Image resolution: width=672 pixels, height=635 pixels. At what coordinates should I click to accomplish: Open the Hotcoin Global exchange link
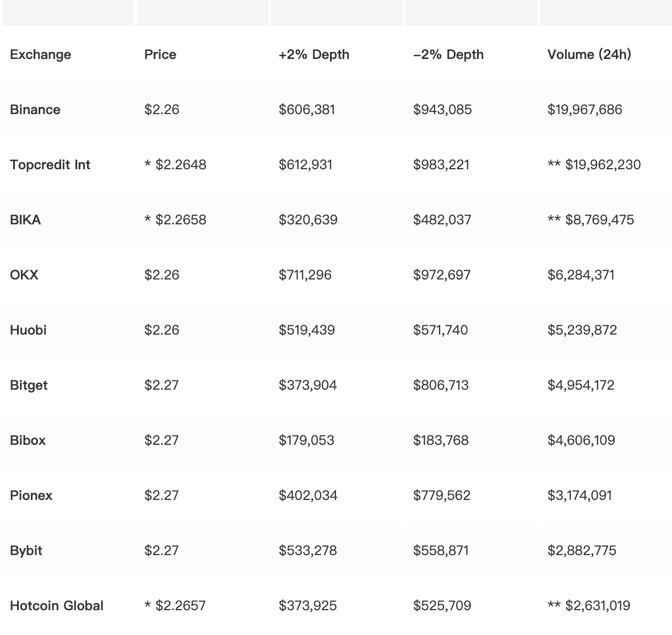point(57,606)
